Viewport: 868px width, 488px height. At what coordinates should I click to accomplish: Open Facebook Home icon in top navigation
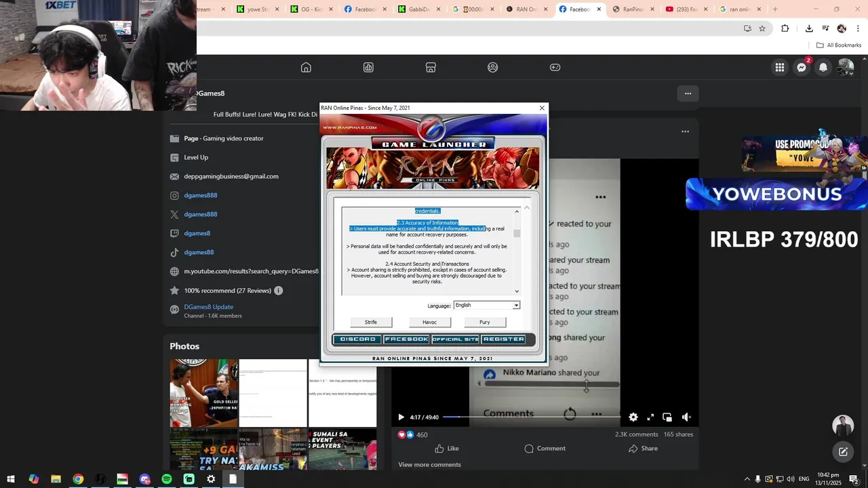[306, 67]
